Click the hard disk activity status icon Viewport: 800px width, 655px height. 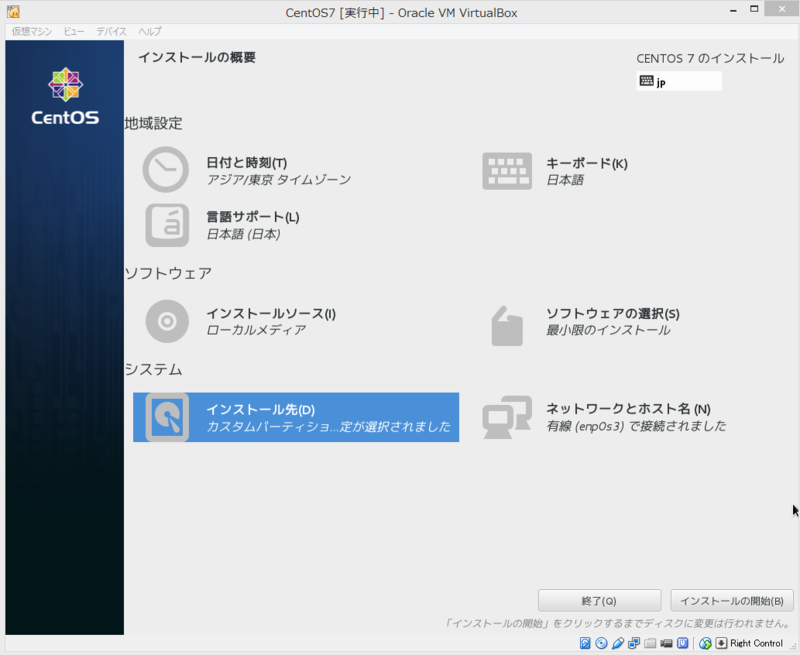583,644
